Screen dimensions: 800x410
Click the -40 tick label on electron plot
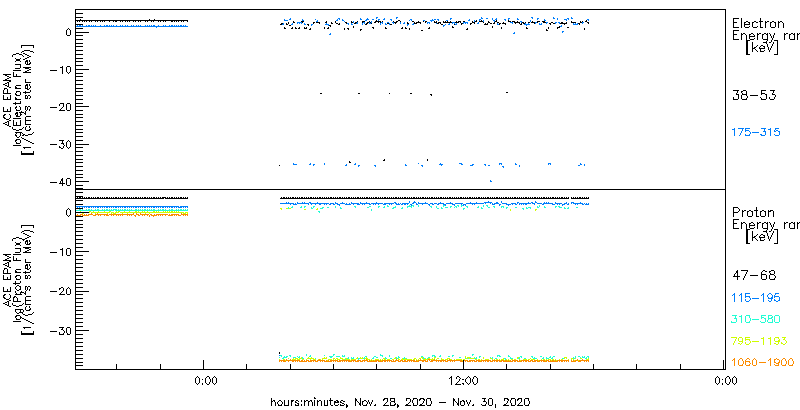[61, 182]
